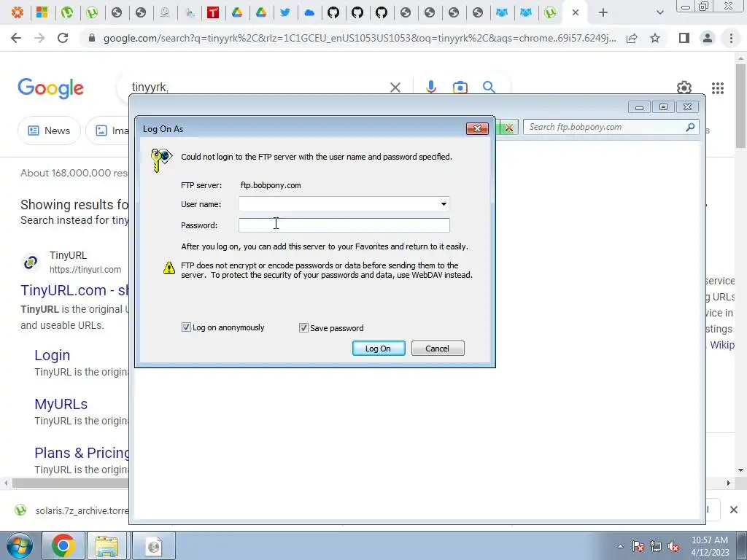Open Chrome from the taskbar
Screen dimensions: 747x560
click(63, 545)
